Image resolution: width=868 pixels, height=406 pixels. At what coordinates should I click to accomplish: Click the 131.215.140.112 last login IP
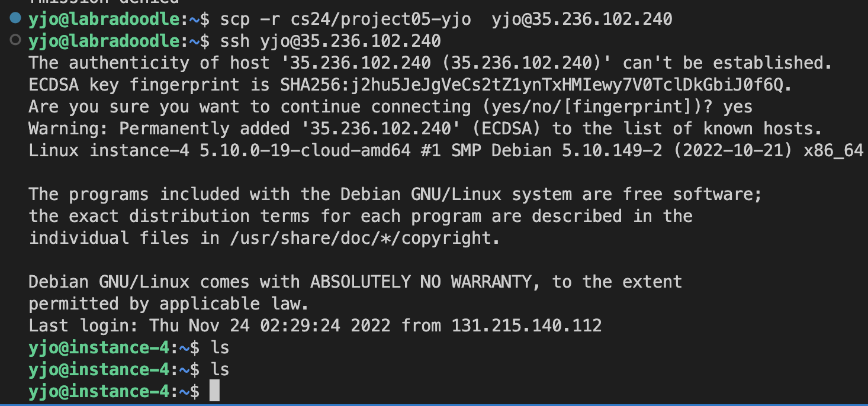pos(526,325)
